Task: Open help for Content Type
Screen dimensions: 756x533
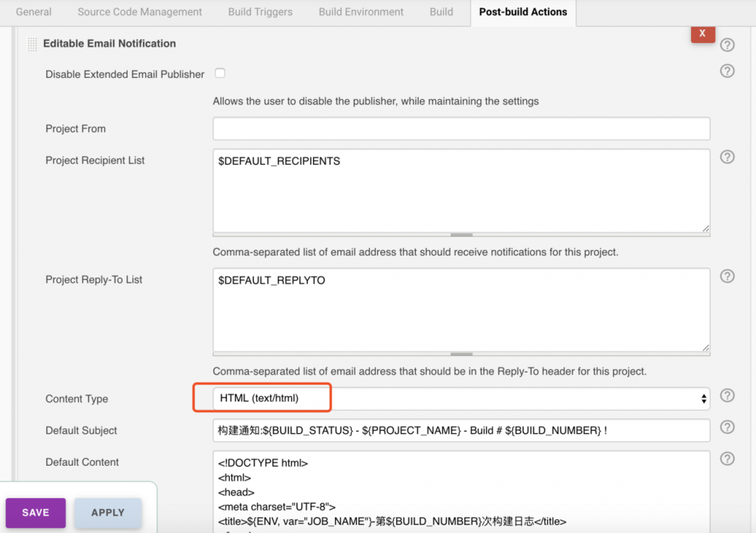Action: tap(727, 395)
